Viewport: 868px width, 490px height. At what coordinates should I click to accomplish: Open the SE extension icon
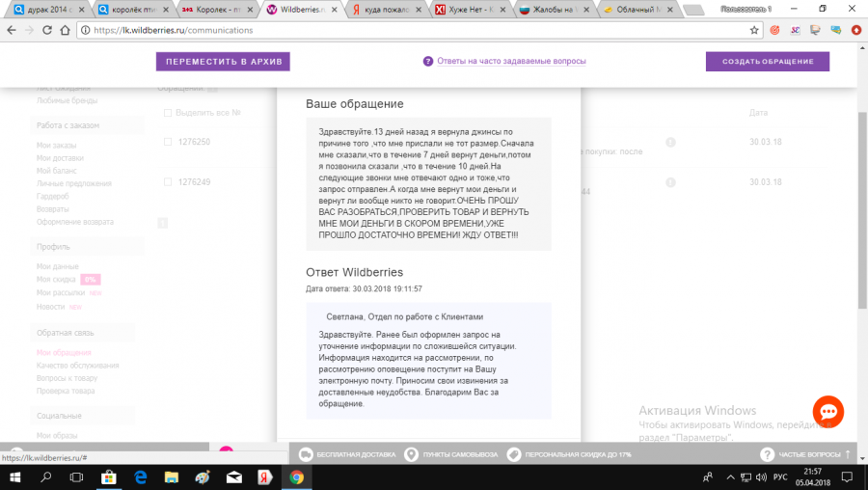point(795,30)
